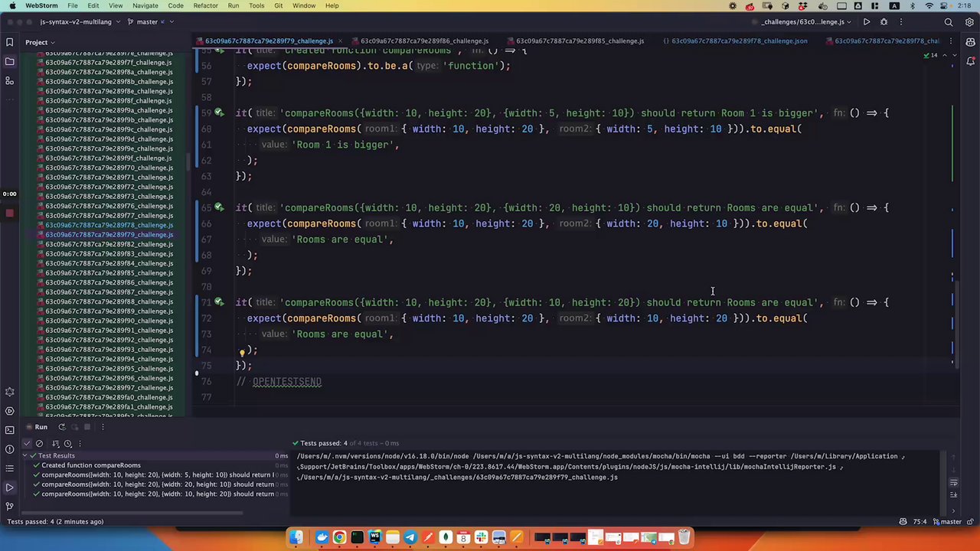980x551 pixels.
Task: Debug the current challenge configuration
Action: pyautogui.click(x=884, y=22)
